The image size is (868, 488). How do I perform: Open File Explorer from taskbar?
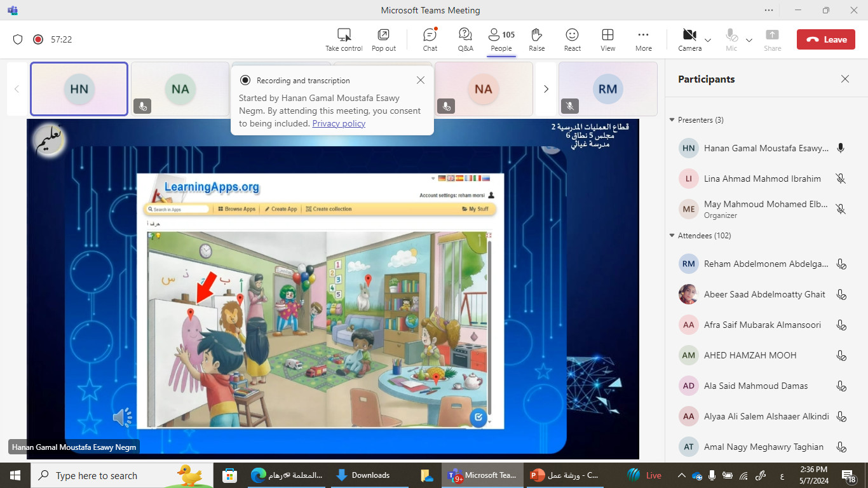[x=427, y=475]
